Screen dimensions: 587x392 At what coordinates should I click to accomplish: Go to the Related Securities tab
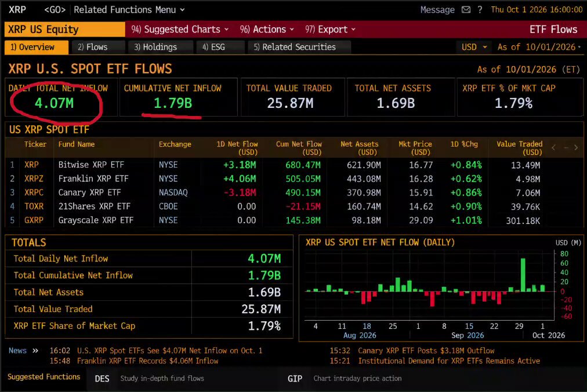pos(299,47)
